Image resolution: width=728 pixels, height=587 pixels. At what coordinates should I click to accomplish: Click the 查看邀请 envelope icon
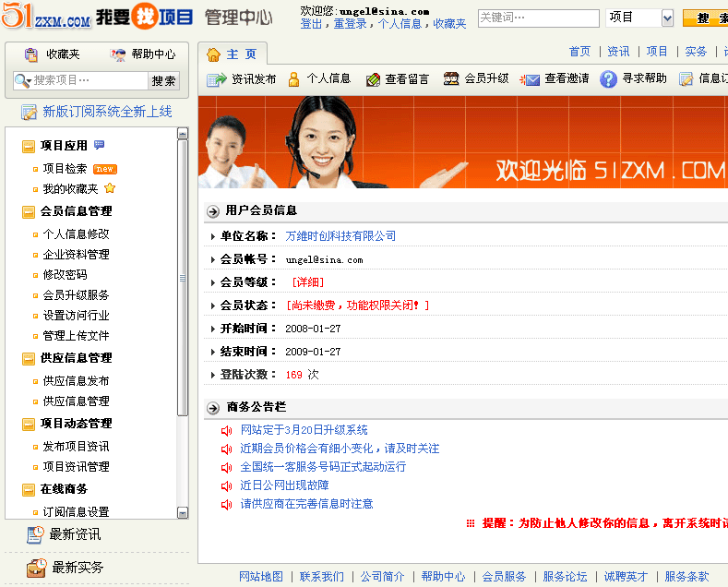click(530, 80)
